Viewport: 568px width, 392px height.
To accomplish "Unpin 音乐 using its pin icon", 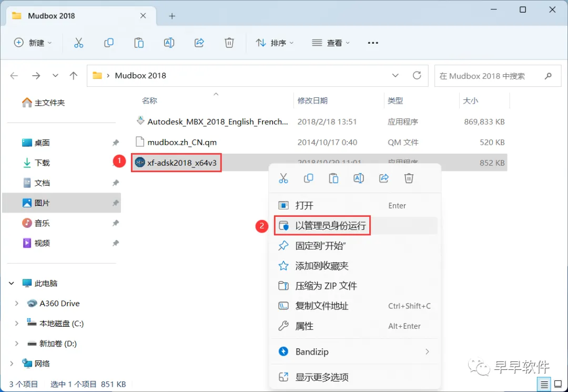I will pos(116,223).
